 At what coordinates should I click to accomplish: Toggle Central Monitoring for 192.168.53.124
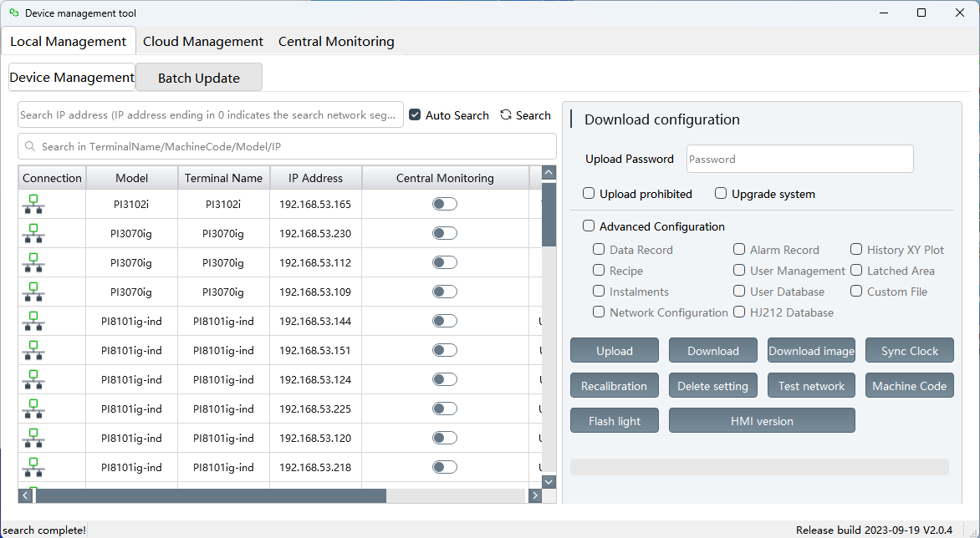tap(445, 379)
